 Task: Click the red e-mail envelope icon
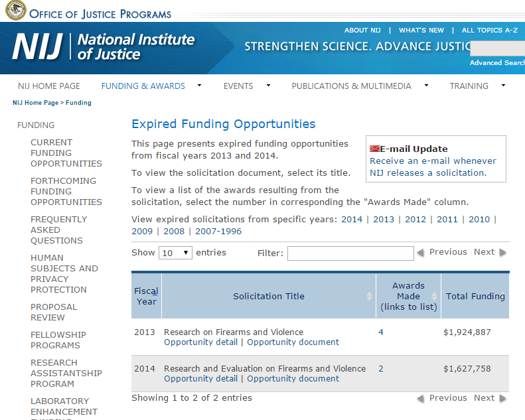coord(374,149)
